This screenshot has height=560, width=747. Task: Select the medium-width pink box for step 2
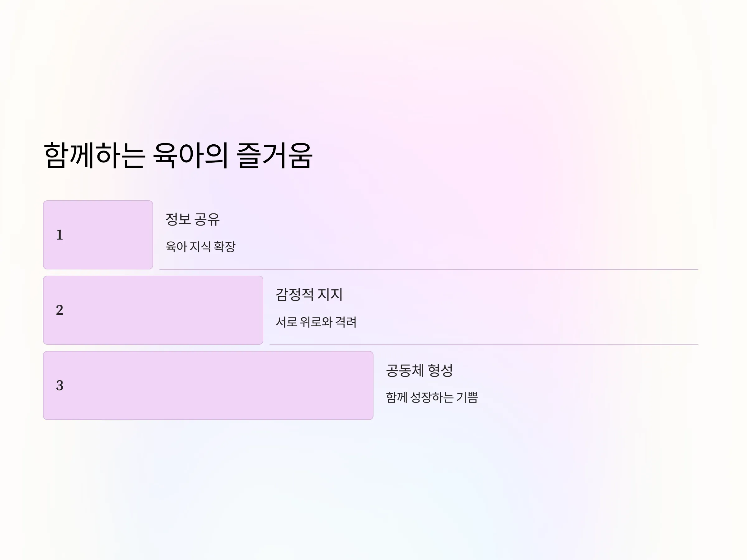[x=153, y=310]
